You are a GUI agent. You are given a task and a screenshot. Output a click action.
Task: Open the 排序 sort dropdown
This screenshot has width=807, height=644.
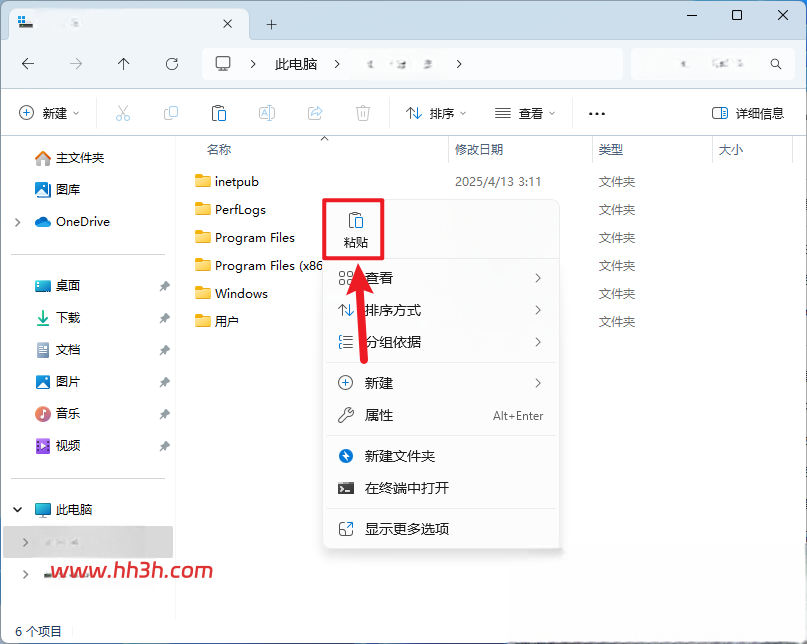coord(435,113)
